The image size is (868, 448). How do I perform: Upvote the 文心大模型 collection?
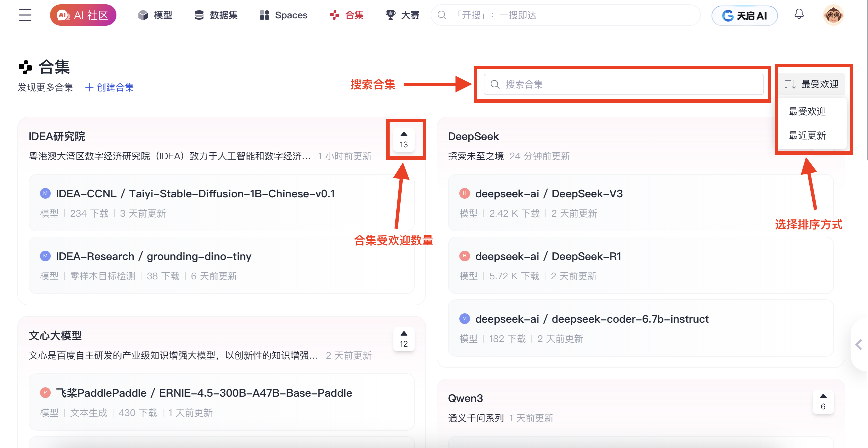click(404, 339)
